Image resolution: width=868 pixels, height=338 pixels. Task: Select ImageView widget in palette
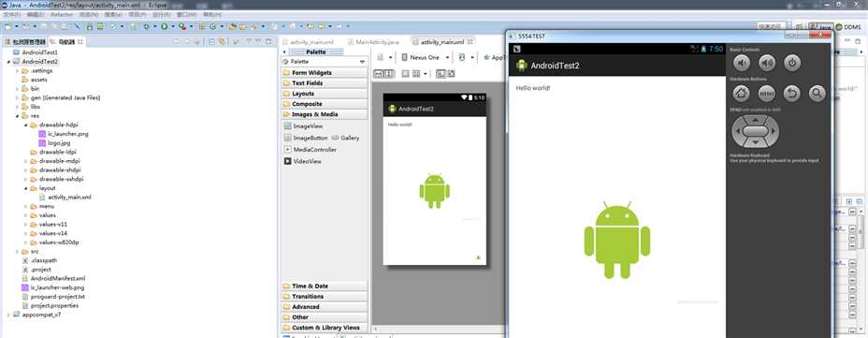(303, 126)
